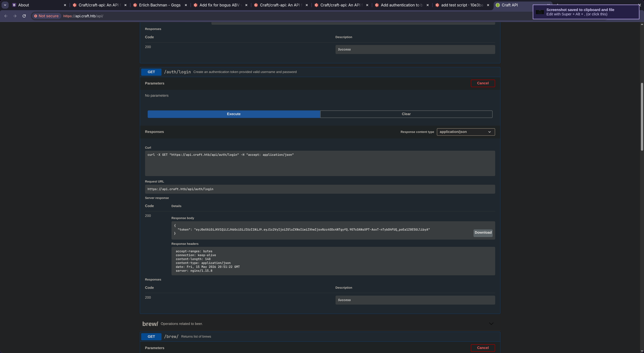644x353 pixels.
Task: Cancel the /brew/ try-it-out
Action: 483,348
